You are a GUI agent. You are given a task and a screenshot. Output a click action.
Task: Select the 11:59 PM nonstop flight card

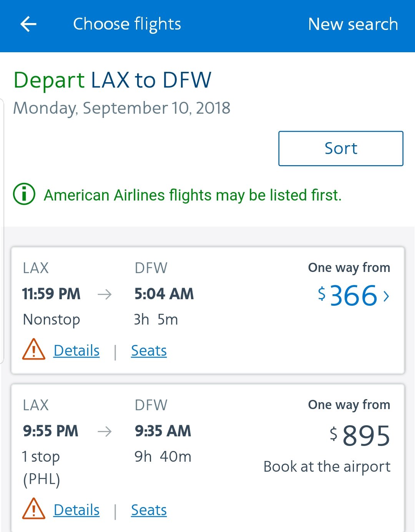point(208,310)
